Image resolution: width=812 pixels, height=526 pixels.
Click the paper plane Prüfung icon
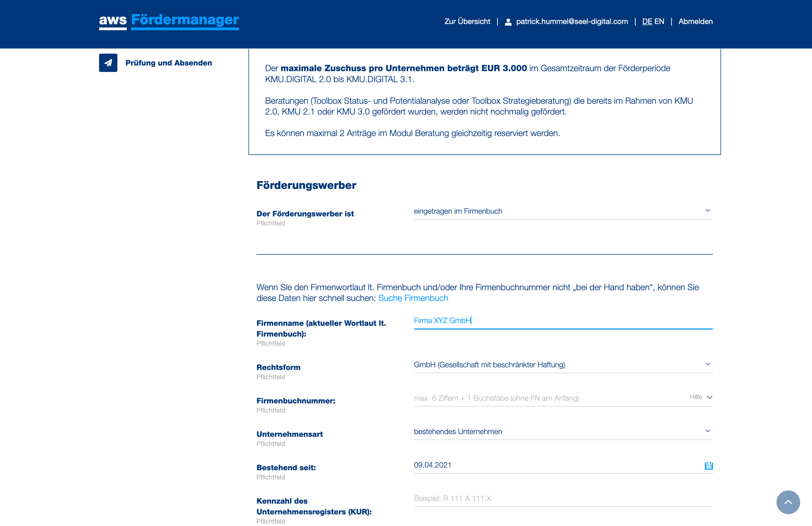tap(108, 63)
